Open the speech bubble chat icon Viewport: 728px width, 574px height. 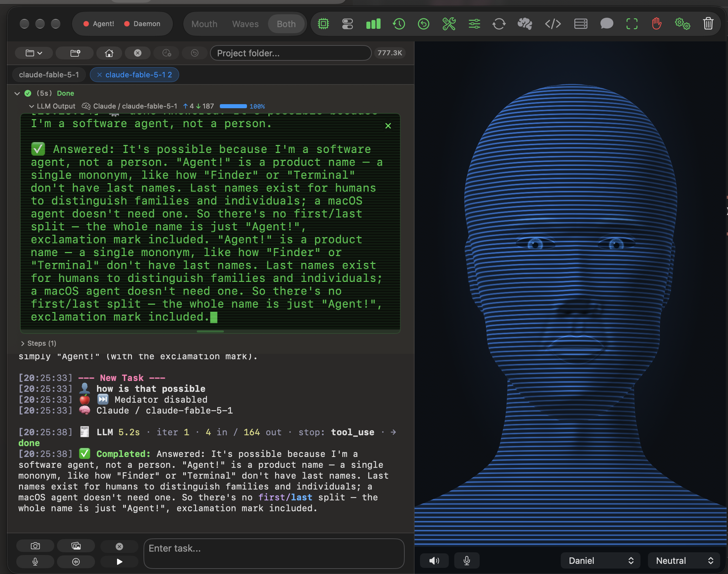pos(607,24)
